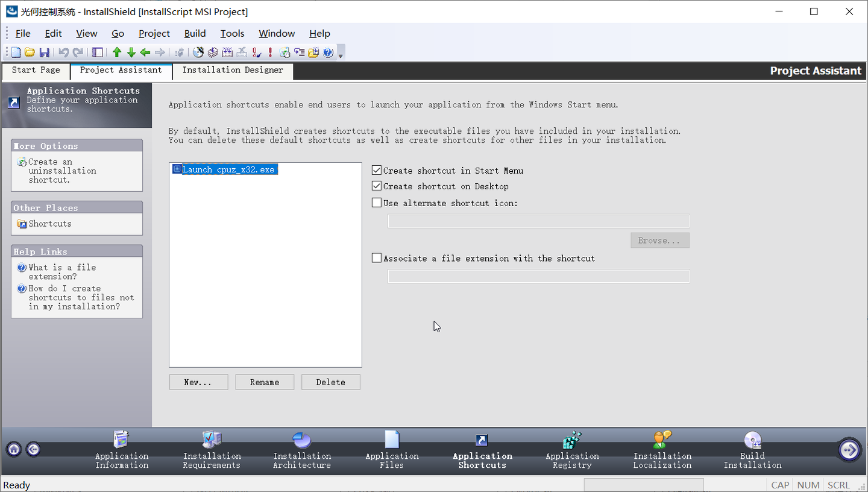868x492 pixels.
Task: Switch to the Installation Designer tab
Action: (x=233, y=70)
